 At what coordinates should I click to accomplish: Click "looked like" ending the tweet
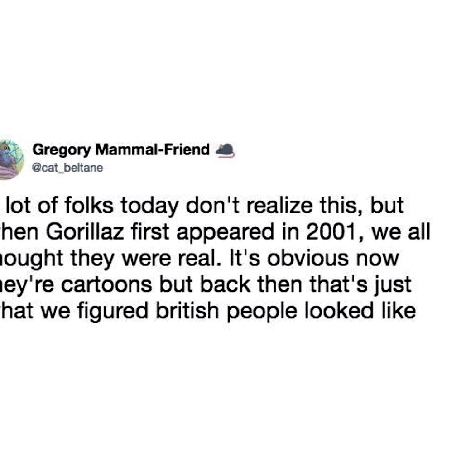(360, 311)
